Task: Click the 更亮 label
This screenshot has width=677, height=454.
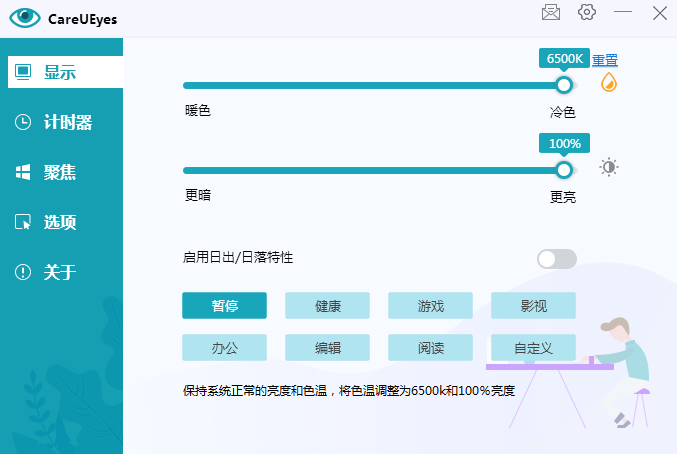Action: tap(563, 197)
